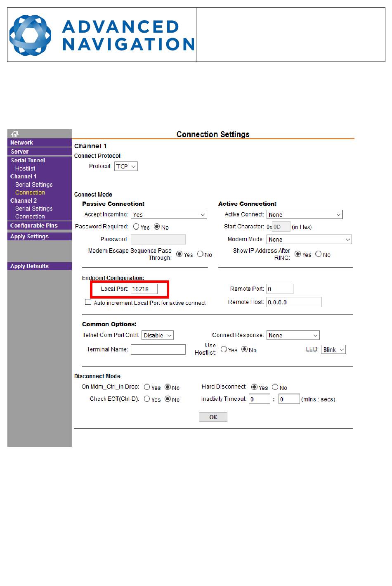
Task: Select No for Hard Disconnect
Action: point(275,387)
